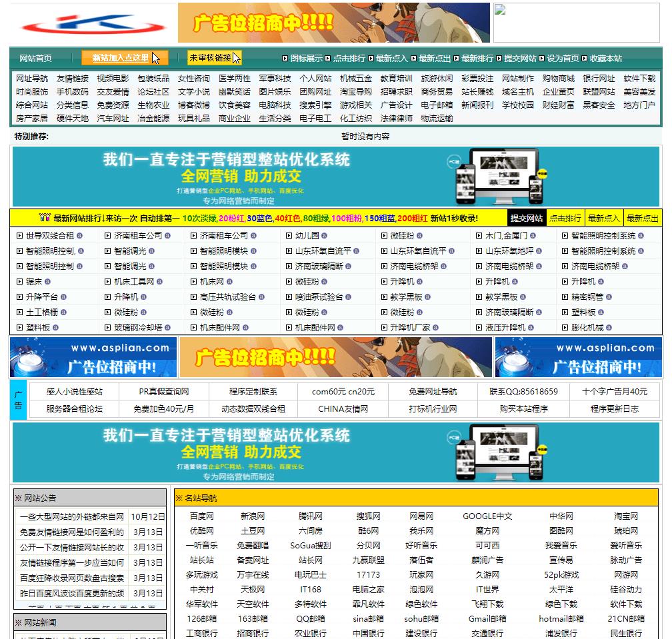This screenshot has width=672, height=639.
Task: Click the @ icon next to 幼儿园
Action: (x=325, y=236)
